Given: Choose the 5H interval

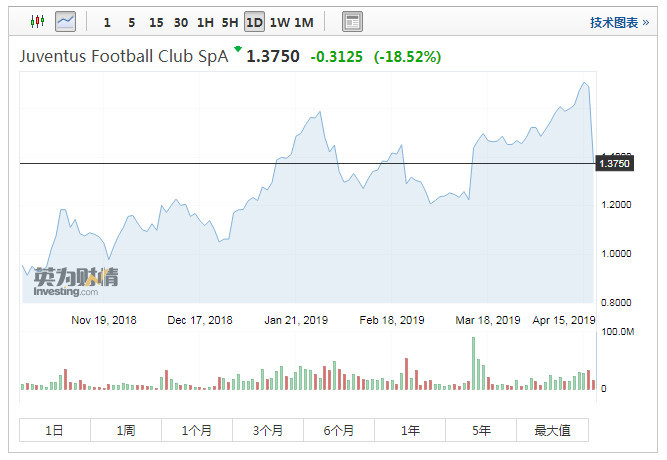Looking at the screenshot, I should 230,22.
